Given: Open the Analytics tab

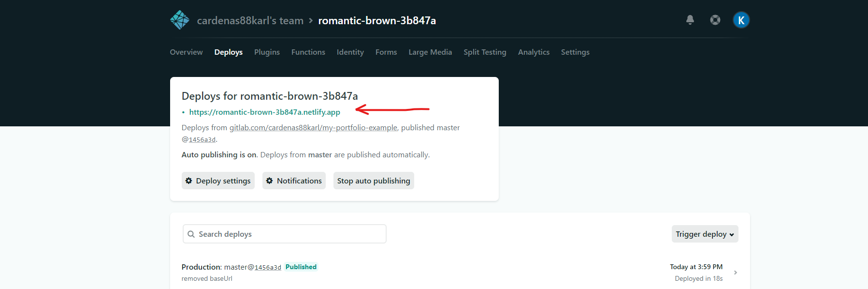Looking at the screenshot, I should coord(534,52).
